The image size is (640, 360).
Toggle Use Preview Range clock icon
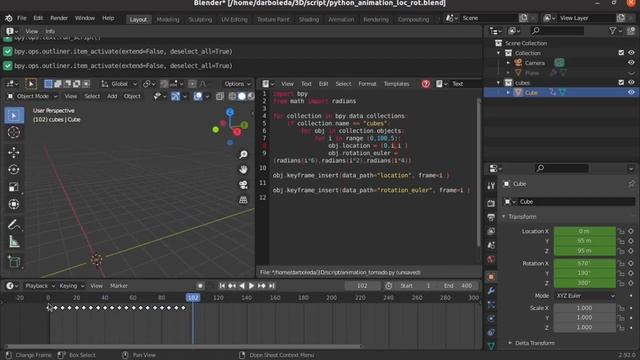389,286
